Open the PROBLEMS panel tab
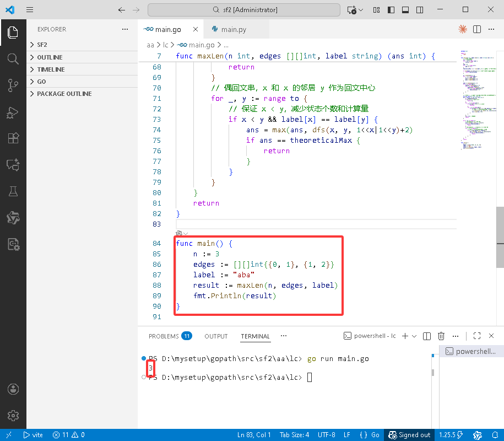 pyautogui.click(x=170, y=336)
